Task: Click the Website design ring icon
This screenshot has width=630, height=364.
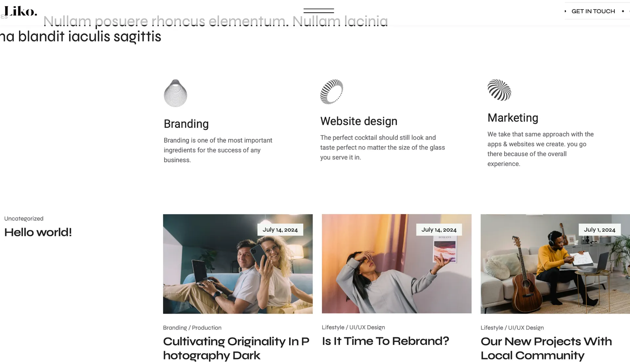Action: click(x=332, y=92)
